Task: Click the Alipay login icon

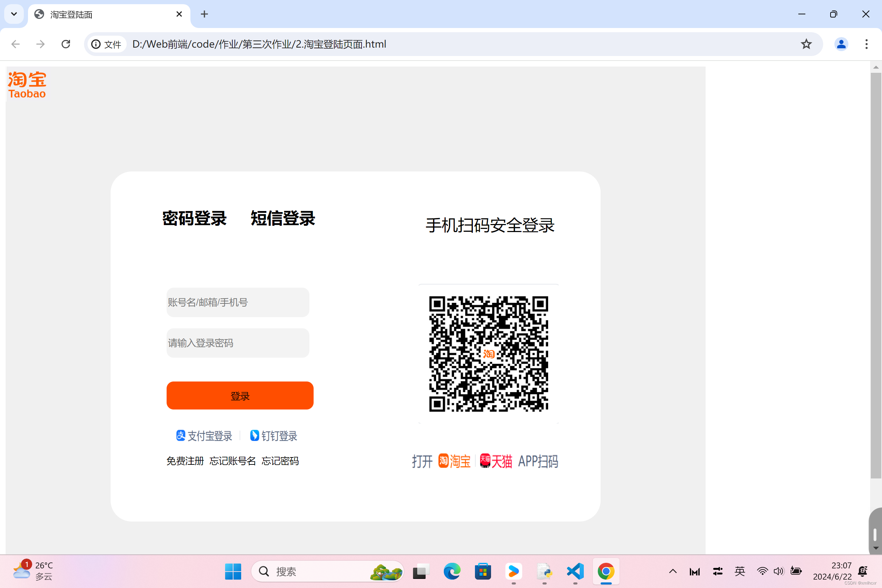Action: point(181,435)
